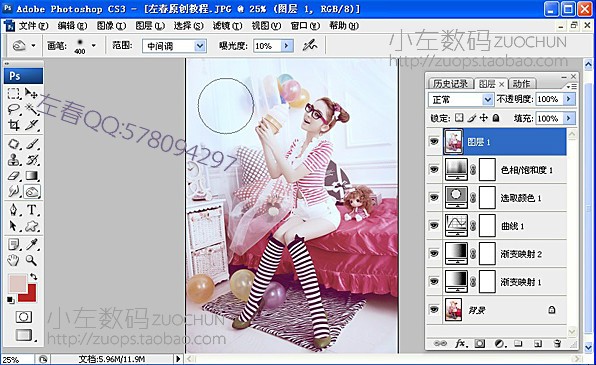
Task: Select the Burn tool in toolbox
Action: click(32, 192)
